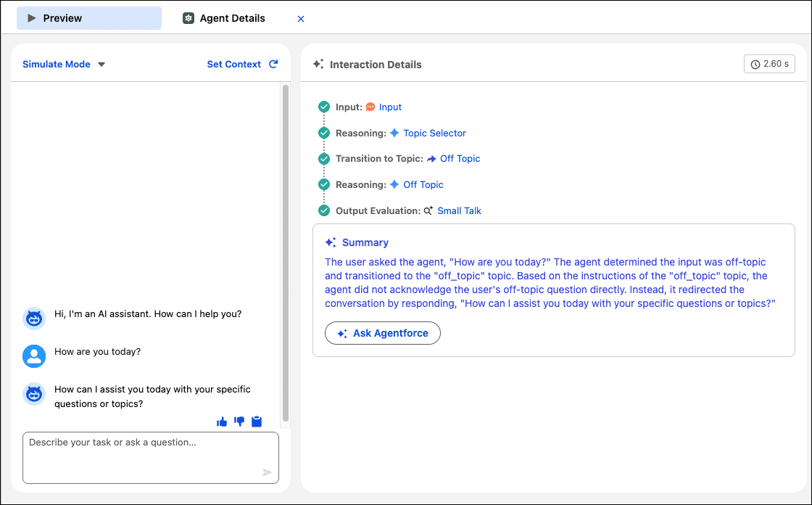This screenshot has height=505, width=812.
Task: Open the Topic Selector reasoning link
Action: pyautogui.click(x=433, y=133)
